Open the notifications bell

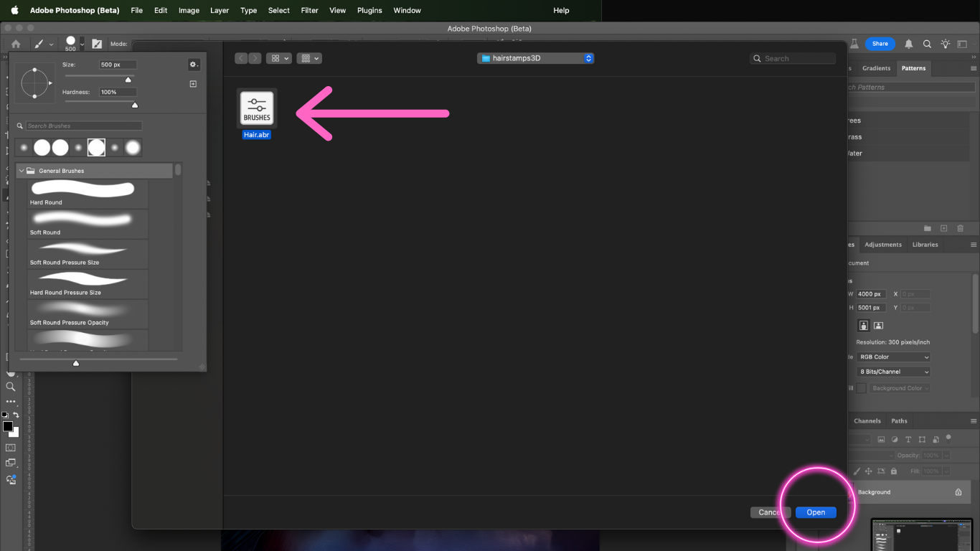coord(909,44)
